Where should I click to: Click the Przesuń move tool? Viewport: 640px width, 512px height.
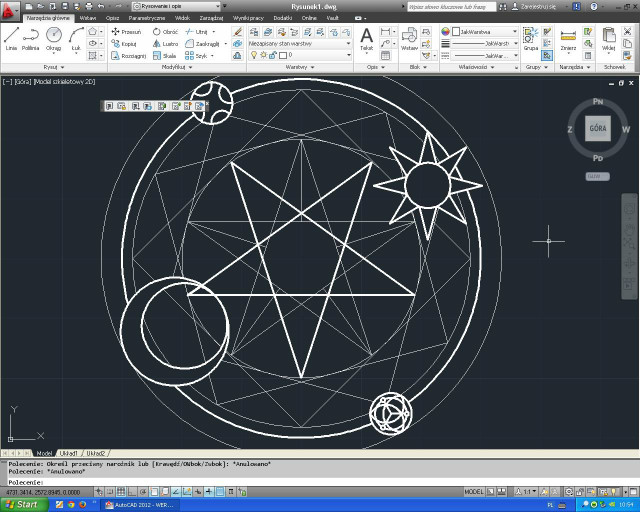pyautogui.click(x=127, y=31)
